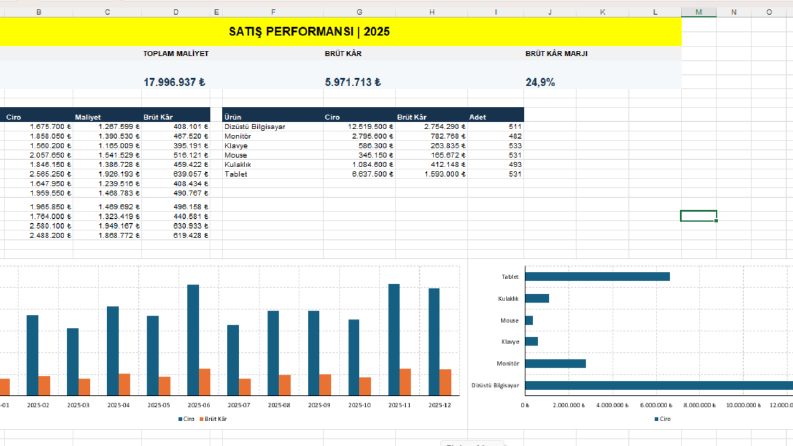Click the active green-bordered cell in column M
The image size is (793, 446).
[698, 216]
